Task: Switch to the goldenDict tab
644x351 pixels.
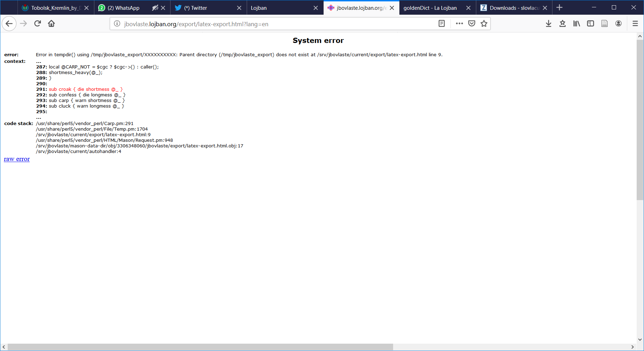Action: click(430, 7)
